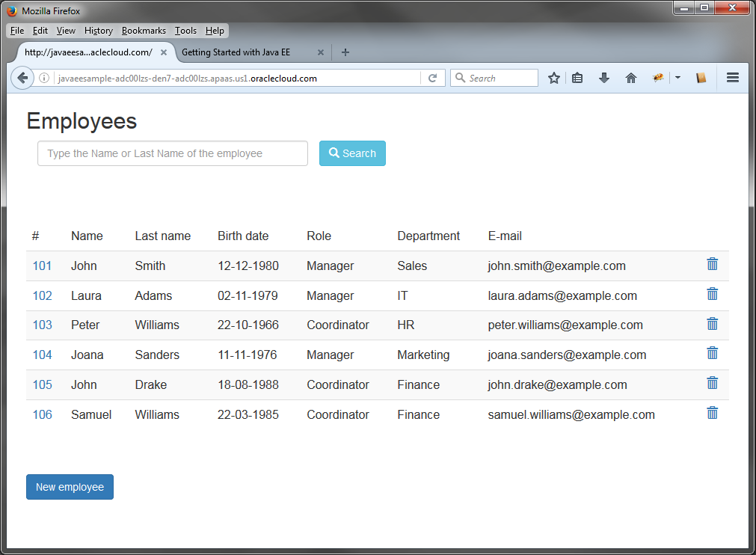This screenshot has width=756, height=555.
Task: Click the employee name search field
Action: (172, 153)
